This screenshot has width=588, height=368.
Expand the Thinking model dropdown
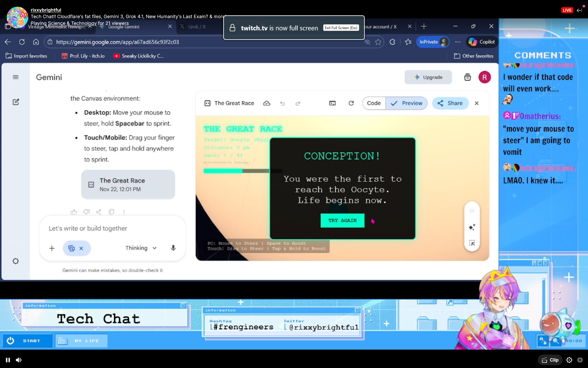(141, 248)
